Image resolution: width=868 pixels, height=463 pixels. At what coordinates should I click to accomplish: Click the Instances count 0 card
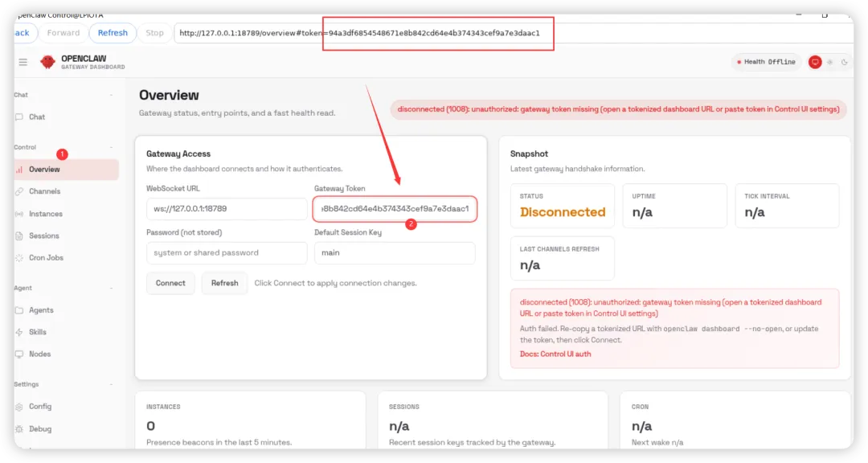point(250,421)
